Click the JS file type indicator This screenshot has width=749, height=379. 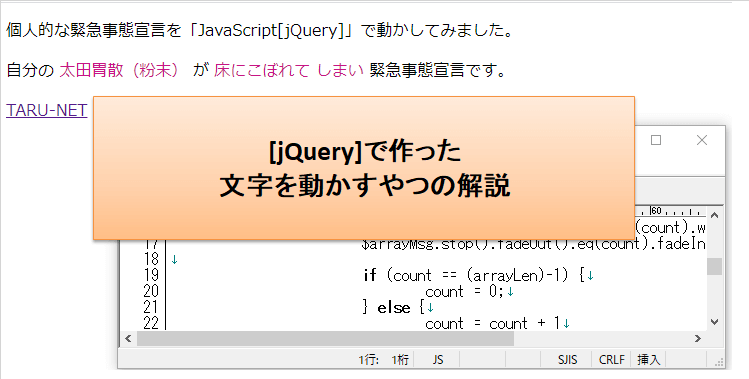click(x=438, y=360)
